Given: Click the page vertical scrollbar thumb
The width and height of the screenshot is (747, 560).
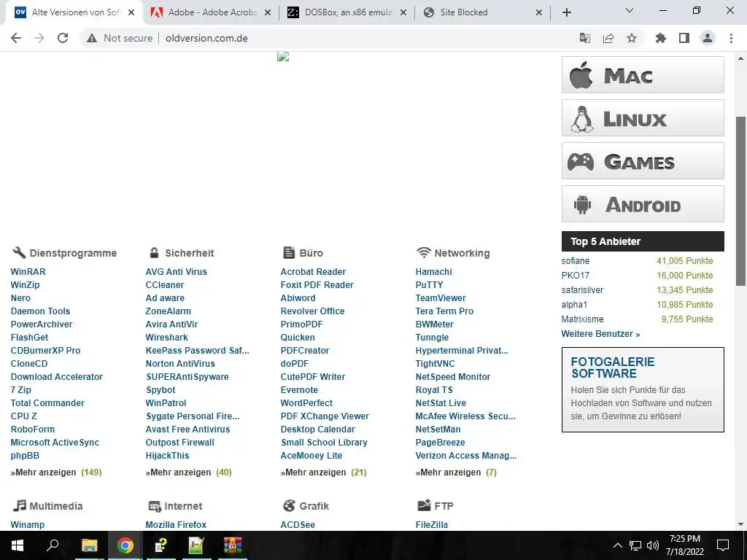Looking at the screenshot, I should [x=740, y=201].
